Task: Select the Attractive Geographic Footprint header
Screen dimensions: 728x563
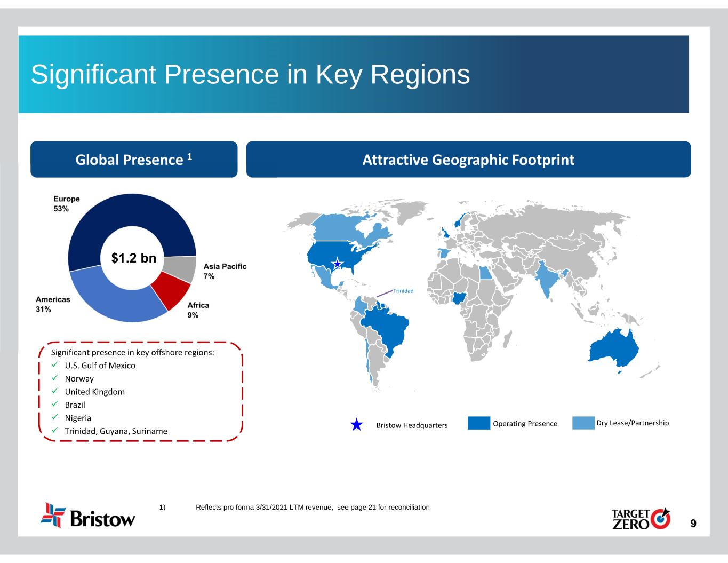Action: click(x=468, y=160)
